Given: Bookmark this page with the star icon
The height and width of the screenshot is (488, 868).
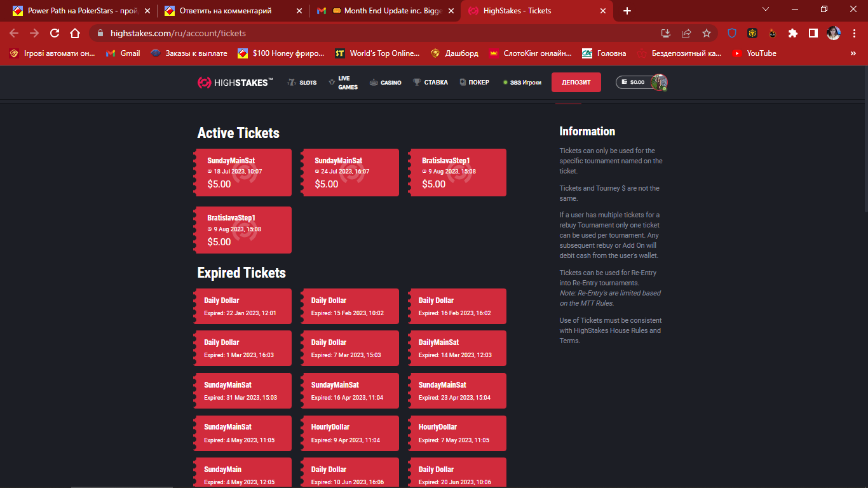Looking at the screenshot, I should (x=707, y=33).
